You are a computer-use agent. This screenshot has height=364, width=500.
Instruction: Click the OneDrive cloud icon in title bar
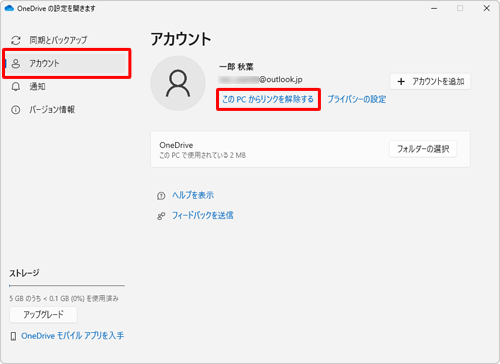9,8
